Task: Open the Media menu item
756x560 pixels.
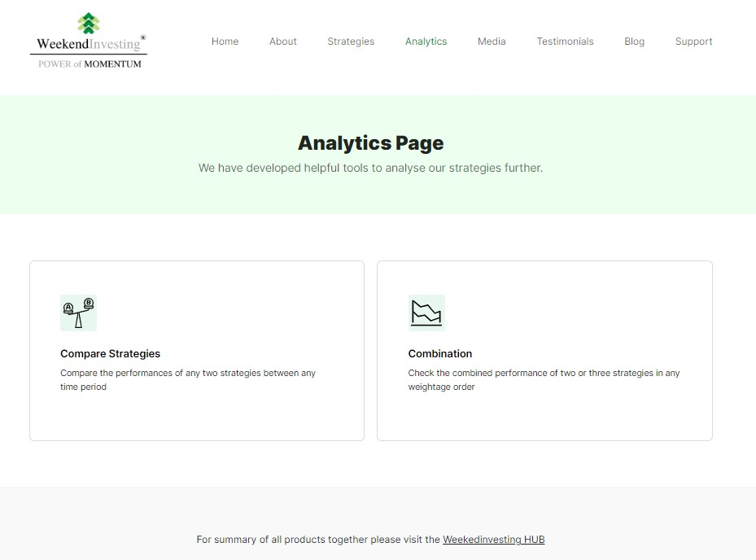Action: click(x=492, y=42)
